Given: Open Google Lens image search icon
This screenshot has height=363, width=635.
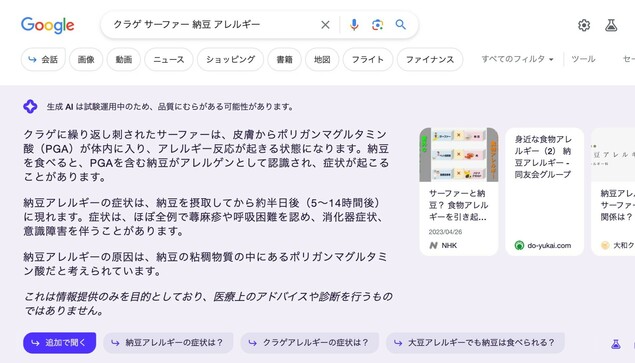Looking at the screenshot, I should 377,25.
